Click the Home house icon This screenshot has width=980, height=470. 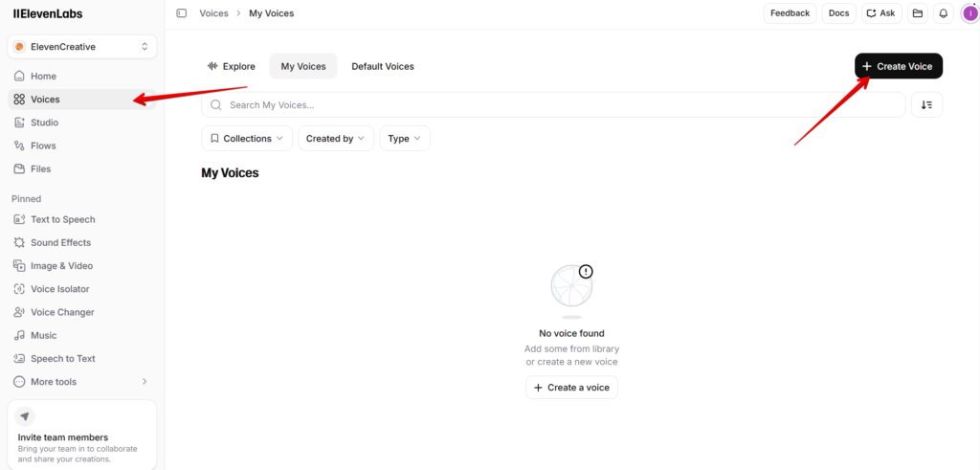point(19,77)
